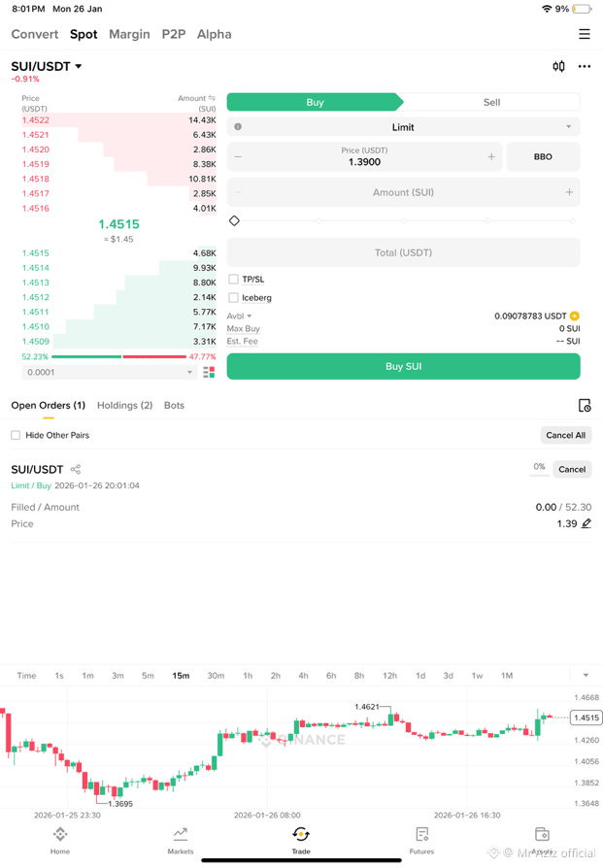
Task: Cancel the SUI/USDT limit order
Action: pyautogui.click(x=572, y=469)
